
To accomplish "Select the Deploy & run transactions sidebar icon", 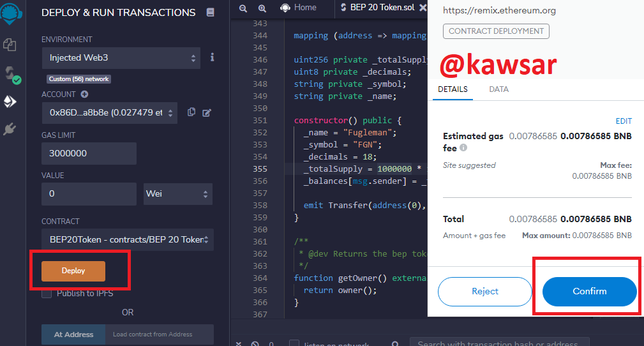I will point(10,101).
